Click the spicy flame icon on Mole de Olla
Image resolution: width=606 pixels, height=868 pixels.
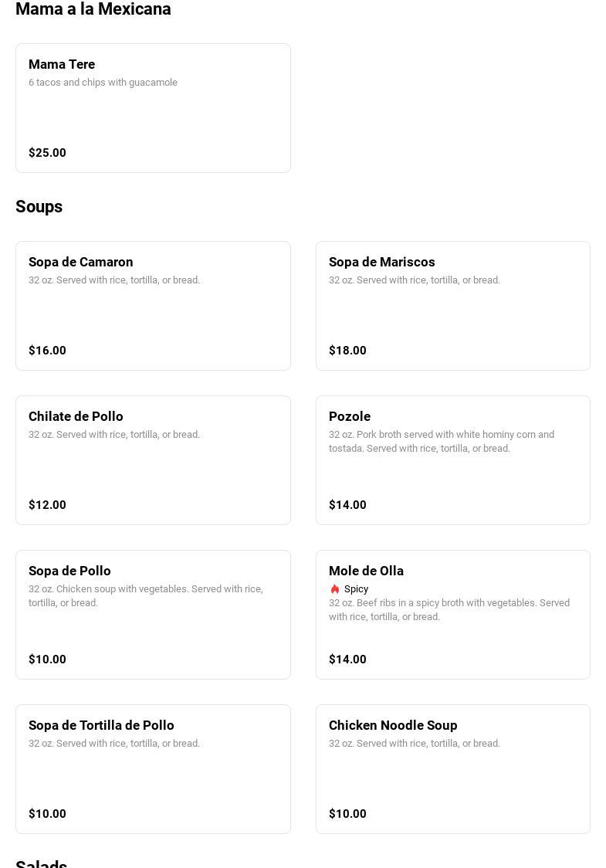coord(335,589)
